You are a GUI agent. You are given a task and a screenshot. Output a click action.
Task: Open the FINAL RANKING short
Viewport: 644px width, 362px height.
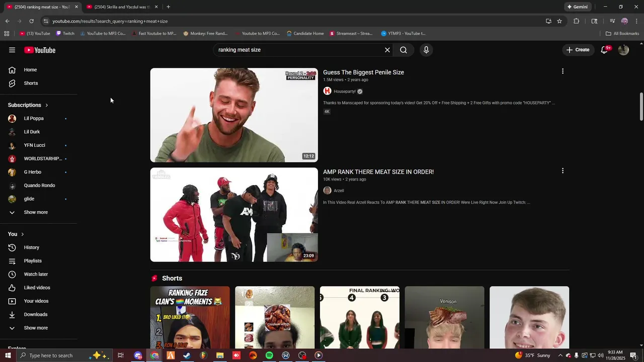coord(360,318)
